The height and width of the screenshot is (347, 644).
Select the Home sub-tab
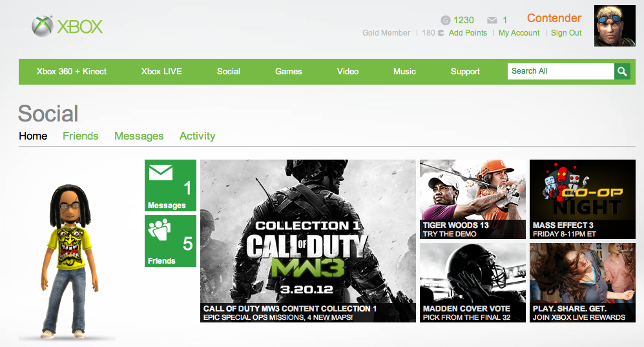click(x=33, y=136)
